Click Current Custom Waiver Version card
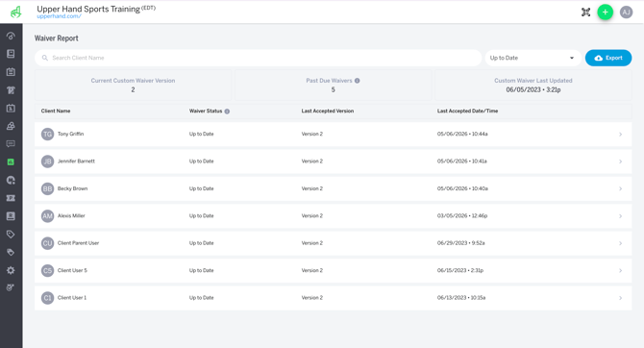This screenshot has height=348, width=644. coord(133,85)
